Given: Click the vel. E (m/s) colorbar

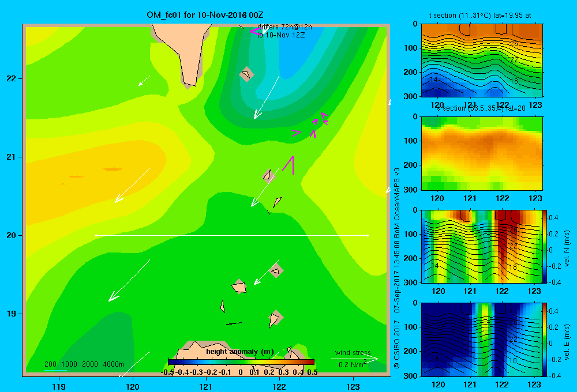Looking at the screenshot, I should (x=545, y=339).
